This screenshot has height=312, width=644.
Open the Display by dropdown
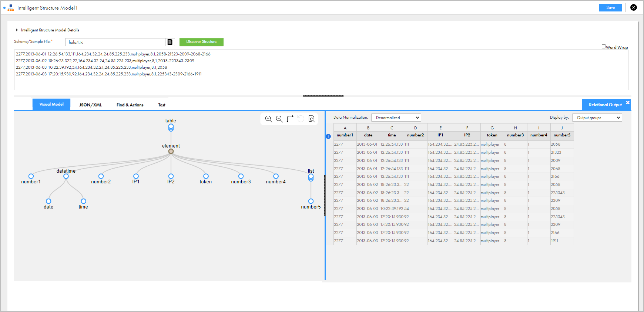coord(597,118)
